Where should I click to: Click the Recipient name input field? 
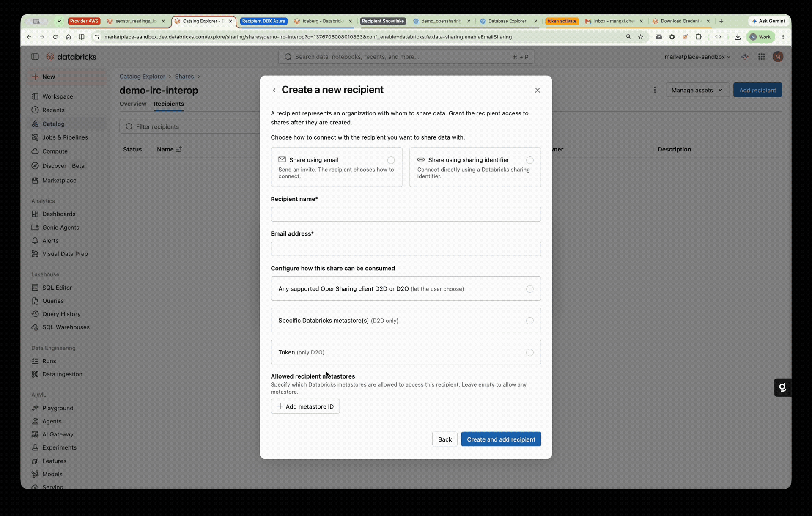coord(406,214)
